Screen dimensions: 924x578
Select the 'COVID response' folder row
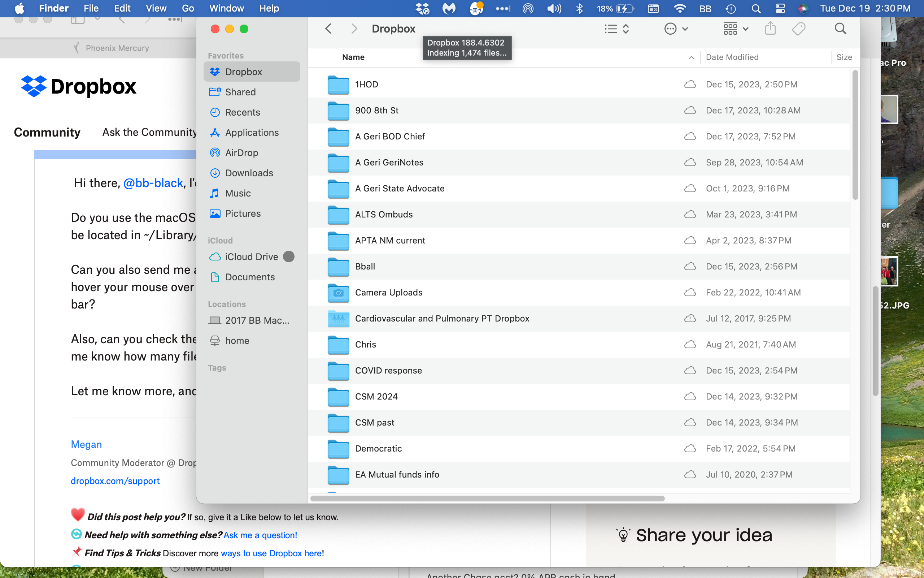pyautogui.click(x=579, y=370)
